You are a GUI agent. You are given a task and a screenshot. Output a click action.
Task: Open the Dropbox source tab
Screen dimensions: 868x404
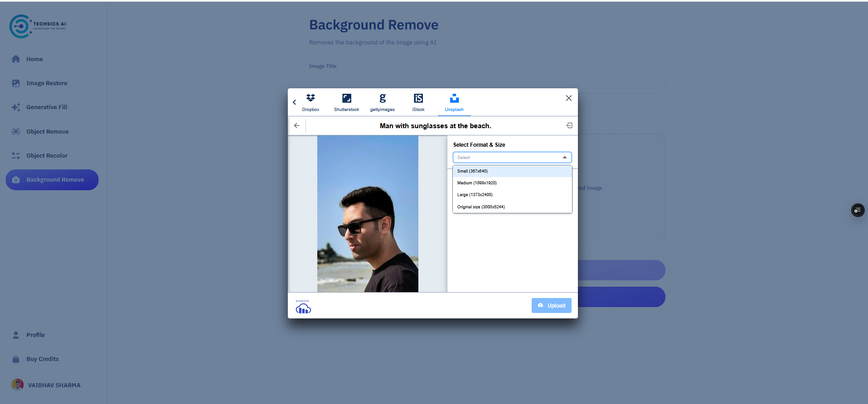310,103
